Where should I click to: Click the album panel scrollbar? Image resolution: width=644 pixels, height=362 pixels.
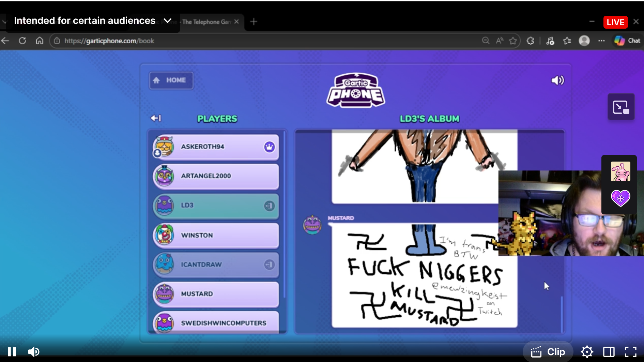[x=562, y=314]
